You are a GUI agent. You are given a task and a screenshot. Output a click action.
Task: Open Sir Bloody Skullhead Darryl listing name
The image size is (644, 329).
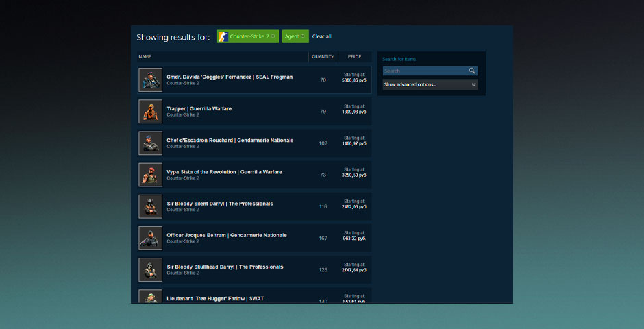(225, 267)
